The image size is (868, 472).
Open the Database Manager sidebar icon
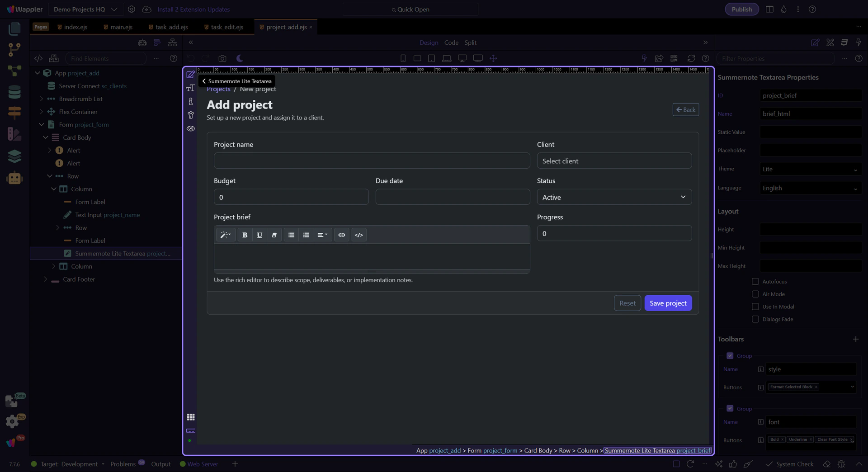coord(14,92)
